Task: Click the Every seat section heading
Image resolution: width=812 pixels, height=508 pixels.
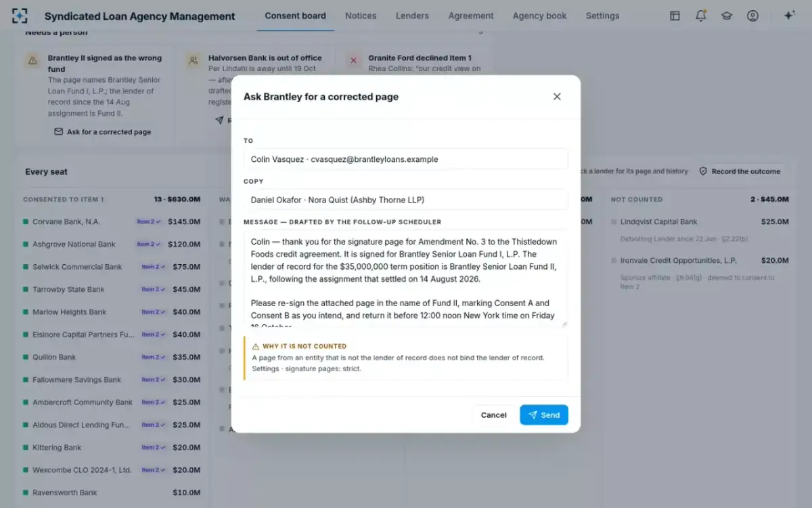Action: [x=47, y=172]
